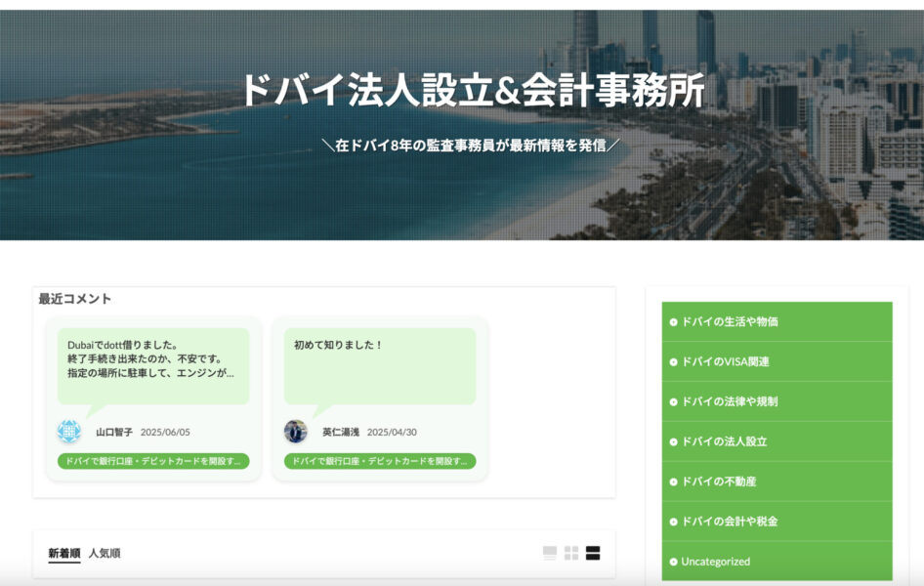
Task: Open category ドバイの法律や規制
Action: tap(777, 401)
